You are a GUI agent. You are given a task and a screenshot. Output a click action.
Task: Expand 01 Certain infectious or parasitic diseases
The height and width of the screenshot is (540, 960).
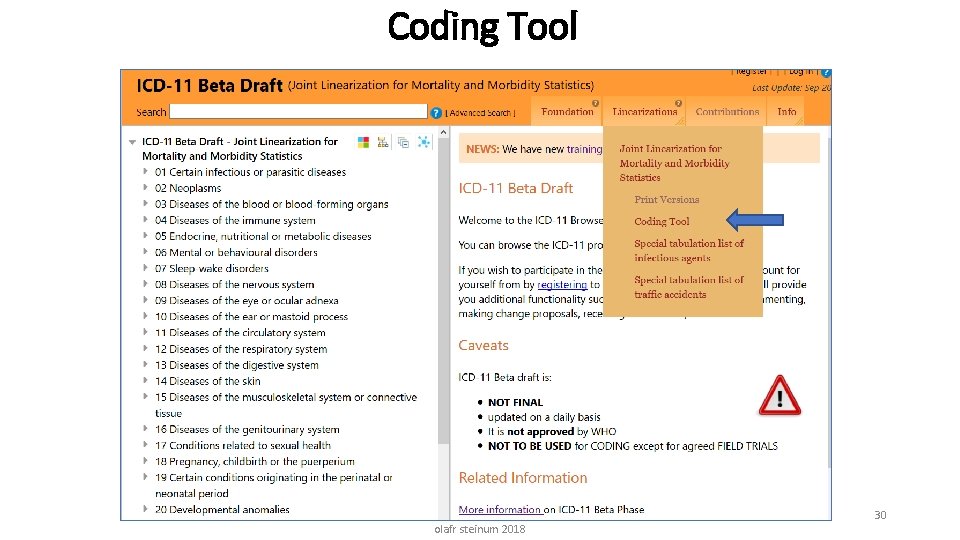pyautogui.click(x=145, y=171)
